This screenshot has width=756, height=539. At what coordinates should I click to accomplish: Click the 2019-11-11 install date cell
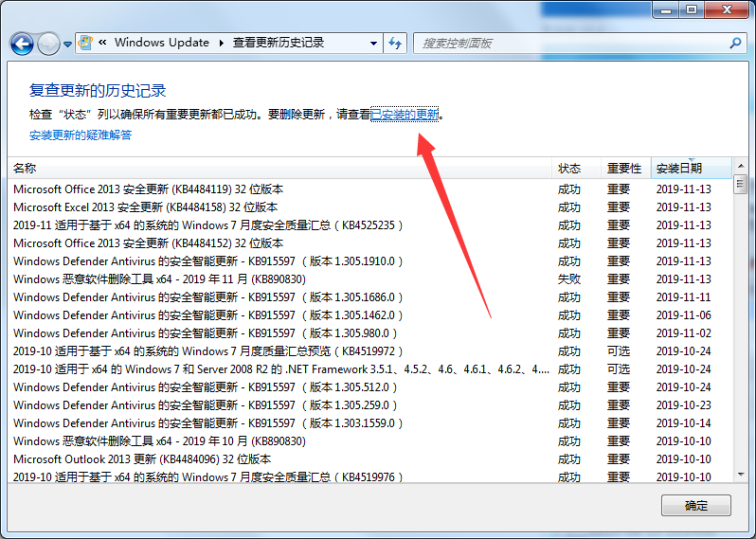pos(683,297)
